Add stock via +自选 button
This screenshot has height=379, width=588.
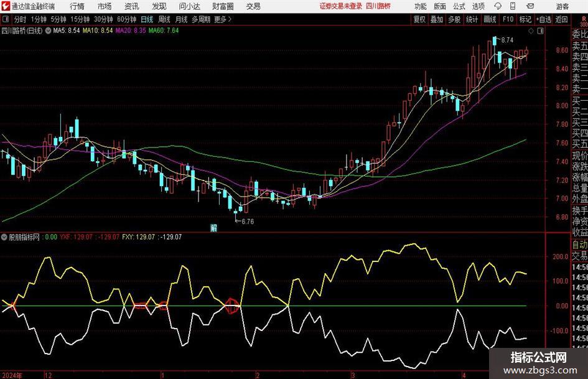tap(543, 19)
